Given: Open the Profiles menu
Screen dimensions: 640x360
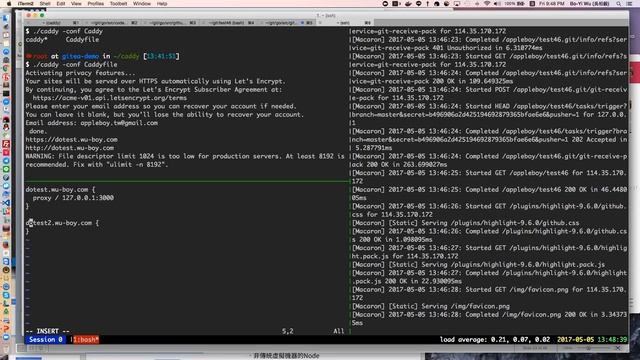Looking at the screenshot, I should point(96,4).
